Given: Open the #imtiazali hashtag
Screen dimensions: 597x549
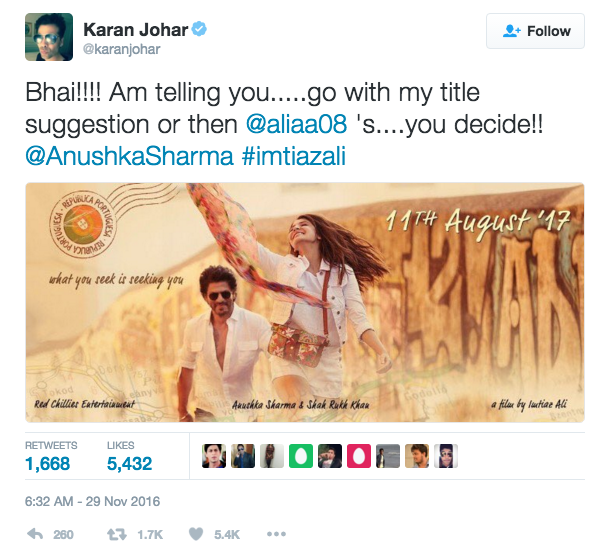Looking at the screenshot, I should (294, 156).
